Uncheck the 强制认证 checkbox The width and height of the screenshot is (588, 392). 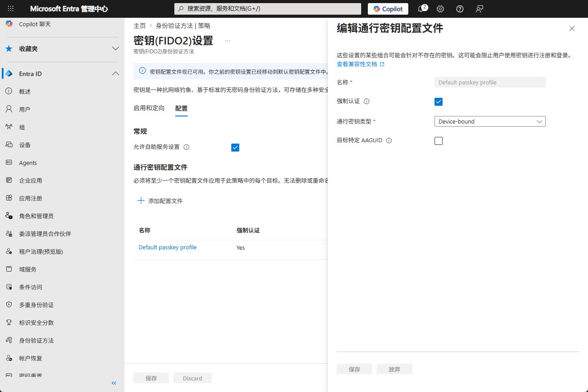pyautogui.click(x=439, y=102)
